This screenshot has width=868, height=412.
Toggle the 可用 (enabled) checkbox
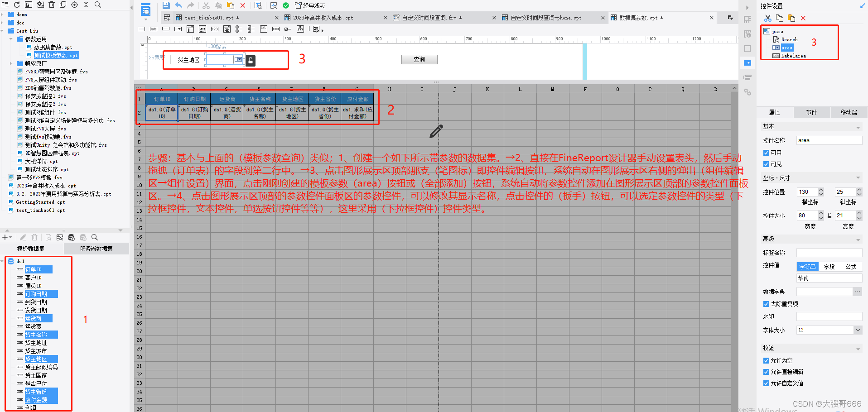766,153
